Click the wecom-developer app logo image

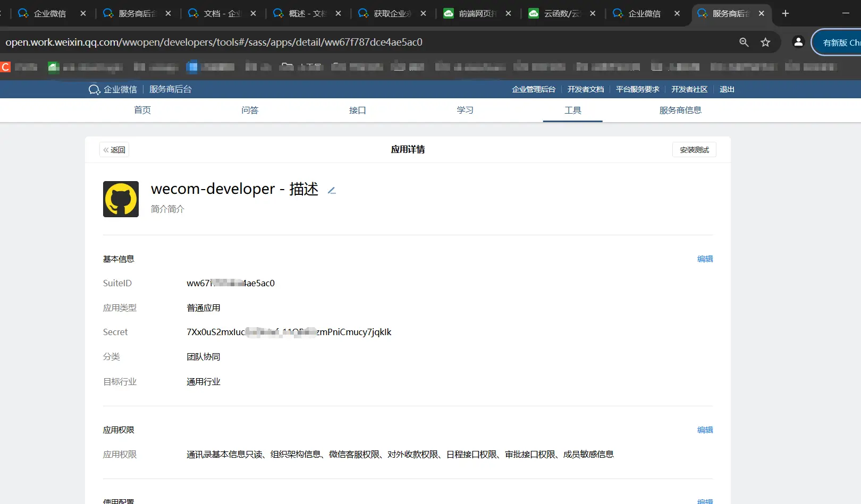[x=121, y=199]
